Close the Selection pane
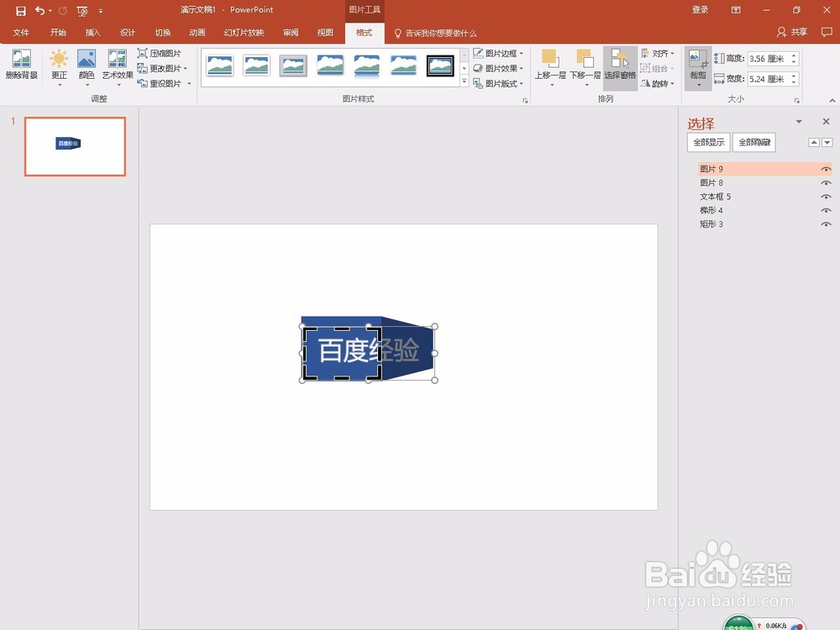 tap(826, 122)
